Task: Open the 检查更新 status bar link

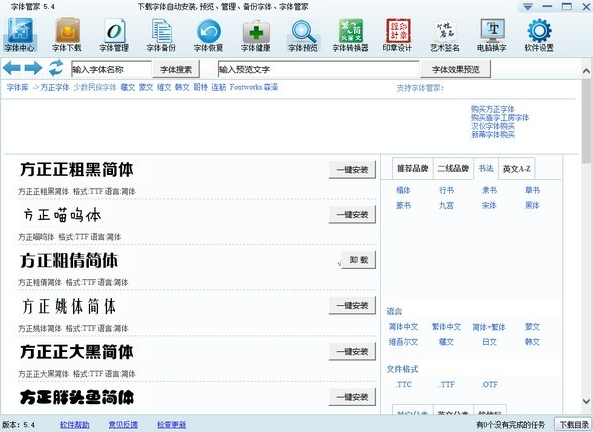Action: [172, 425]
